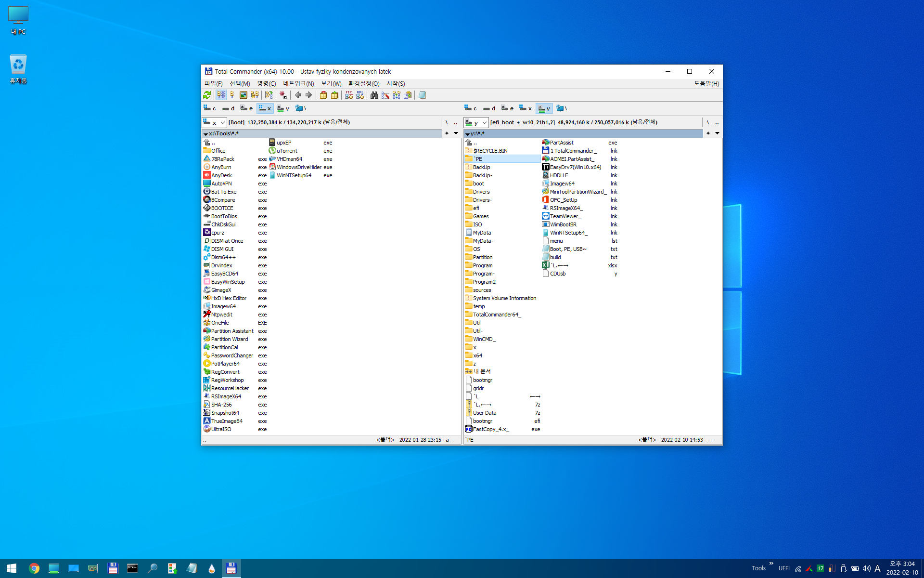Open the 도움말(H) help menu

706,83
